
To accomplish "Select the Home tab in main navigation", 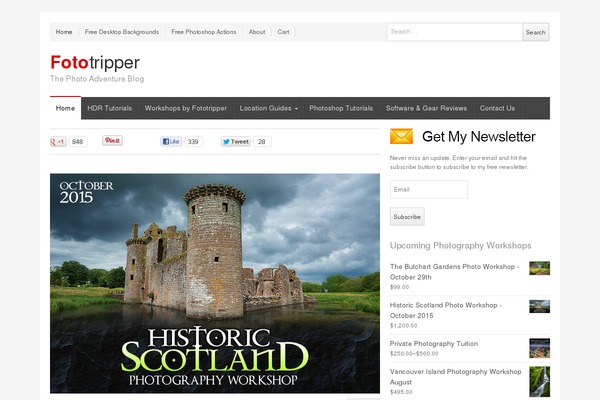I will click(65, 108).
